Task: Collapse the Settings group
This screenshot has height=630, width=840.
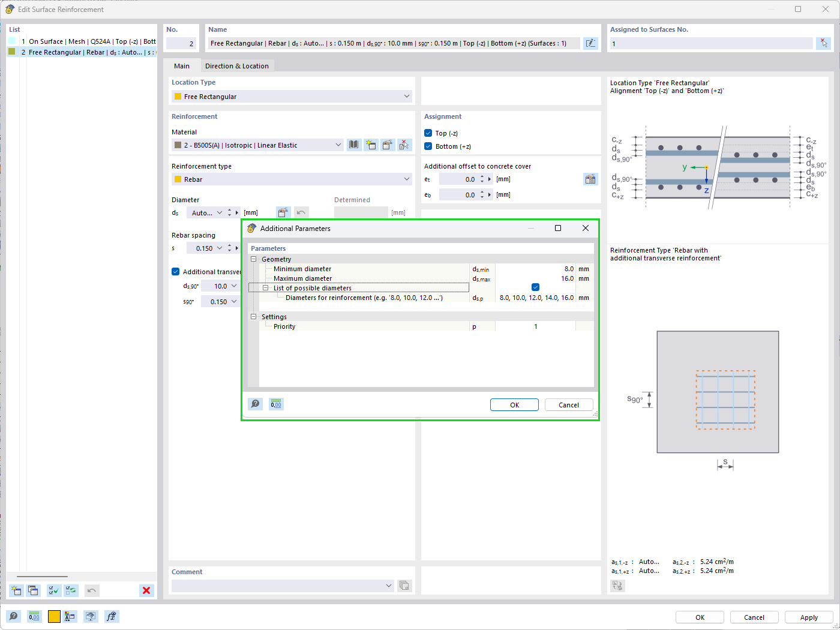Action: click(x=253, y=317)
